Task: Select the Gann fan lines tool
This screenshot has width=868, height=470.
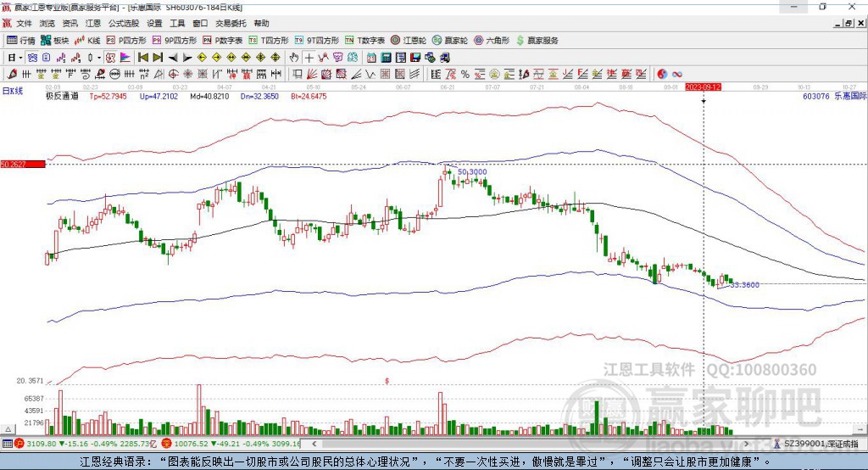Action: [x=311, y=75]
